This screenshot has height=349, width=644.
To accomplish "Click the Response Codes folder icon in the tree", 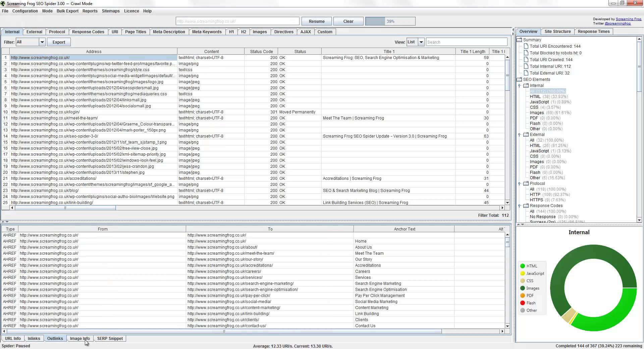I will point(526,206).
